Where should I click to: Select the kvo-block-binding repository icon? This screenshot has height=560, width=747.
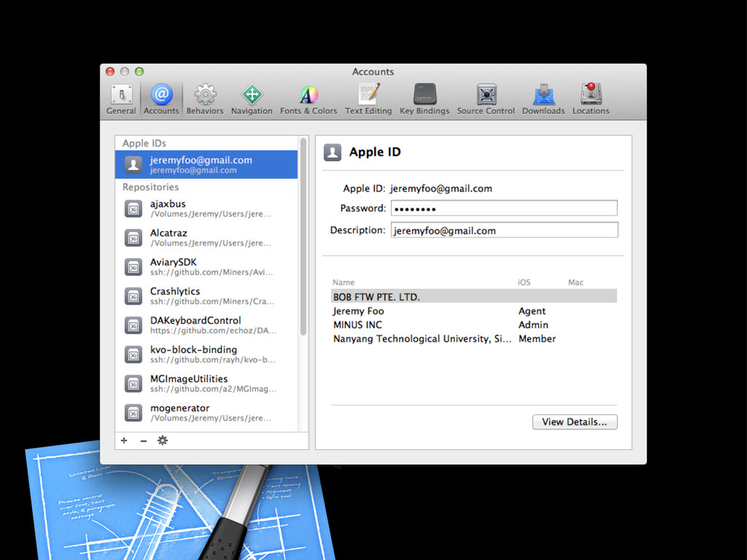[133, 355]
